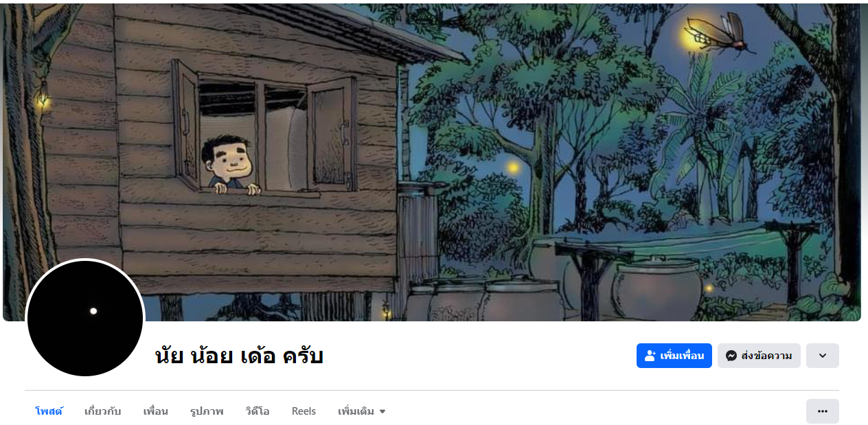
Task: Click the เพิ่มเพื่อน button text
Action: pos(682,356)
